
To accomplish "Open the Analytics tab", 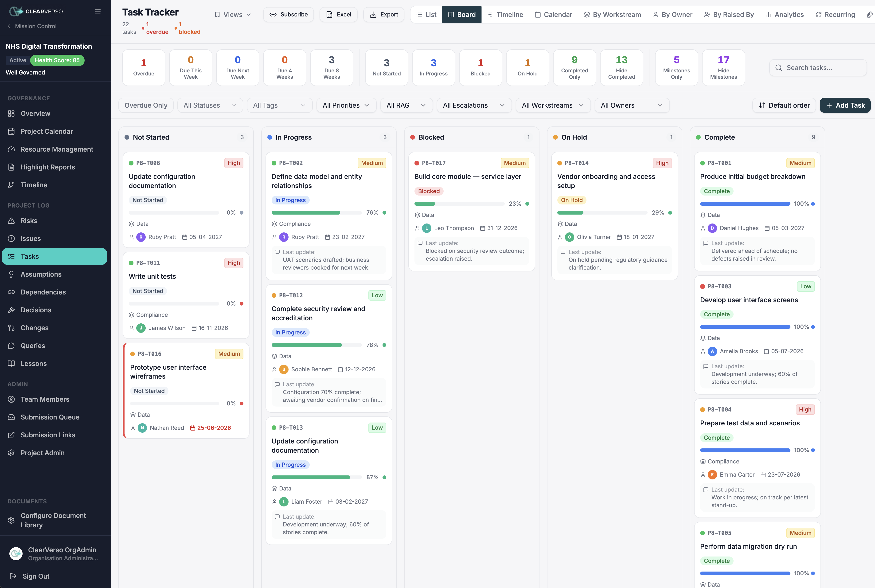I will 785,15.
